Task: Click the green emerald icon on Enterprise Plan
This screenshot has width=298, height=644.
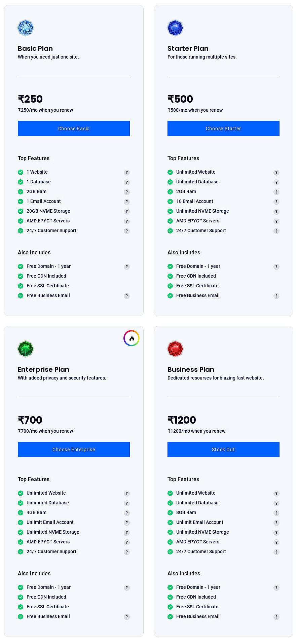Action: 25,349
